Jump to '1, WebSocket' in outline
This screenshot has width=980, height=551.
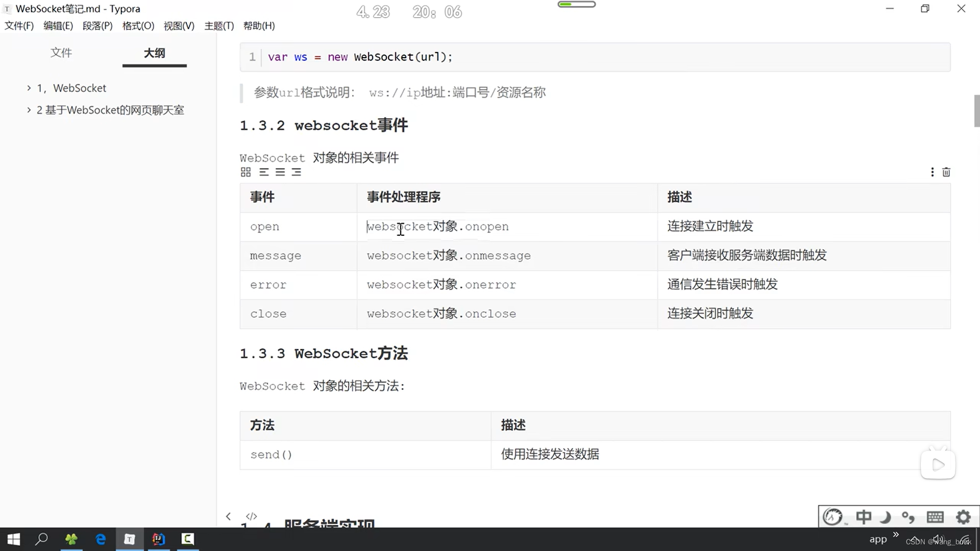[71, 88]
